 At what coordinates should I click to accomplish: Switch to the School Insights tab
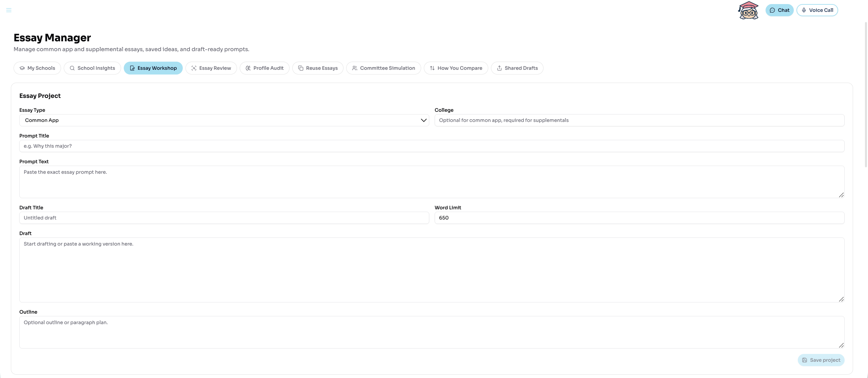pos(92,68)
